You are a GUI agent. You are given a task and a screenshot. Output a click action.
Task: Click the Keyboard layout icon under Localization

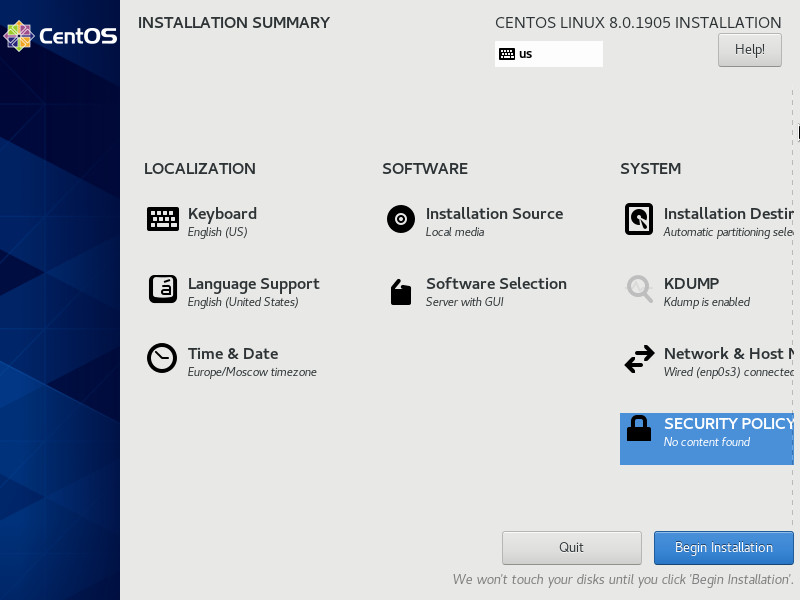tap(163, 219)
